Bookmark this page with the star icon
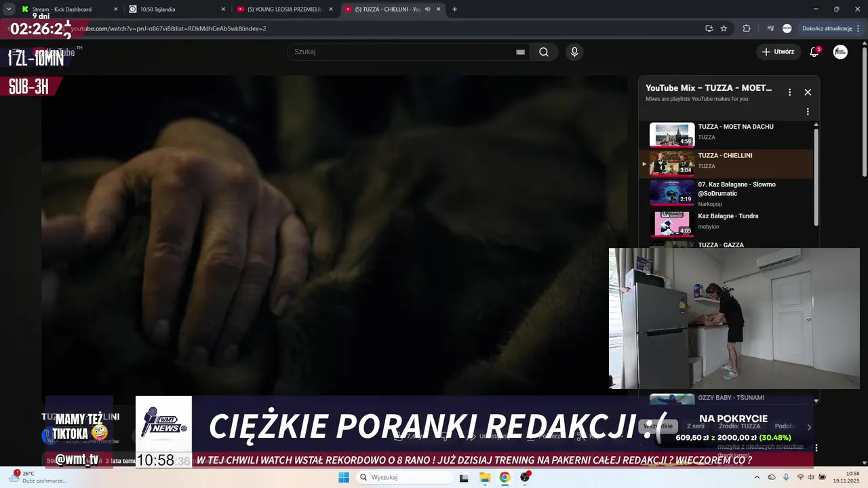 click(724, 28)
